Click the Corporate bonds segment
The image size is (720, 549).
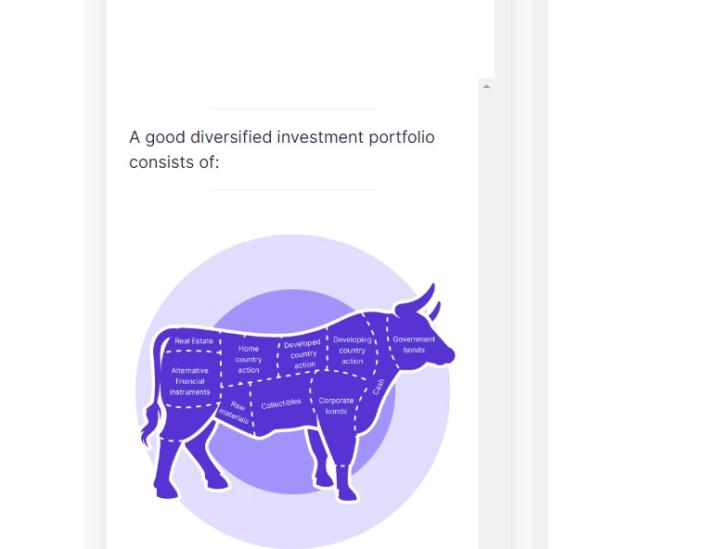pos(336,406)
